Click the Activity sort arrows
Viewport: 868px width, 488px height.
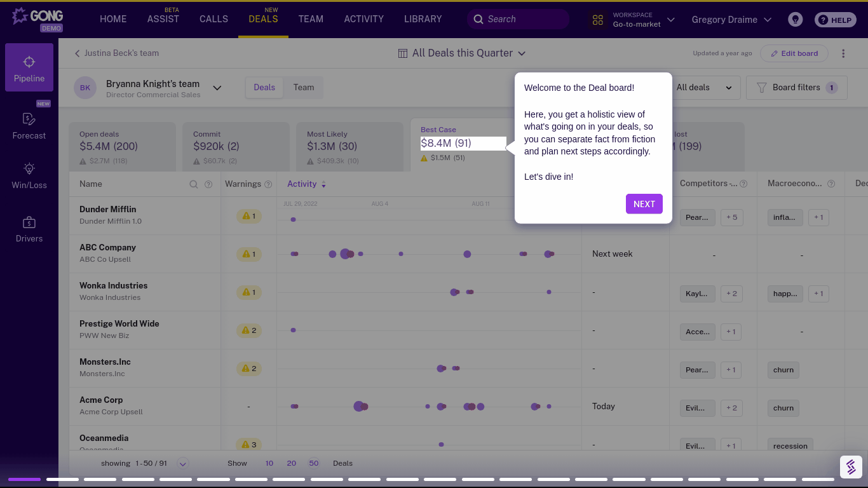(x=323, y=184)
